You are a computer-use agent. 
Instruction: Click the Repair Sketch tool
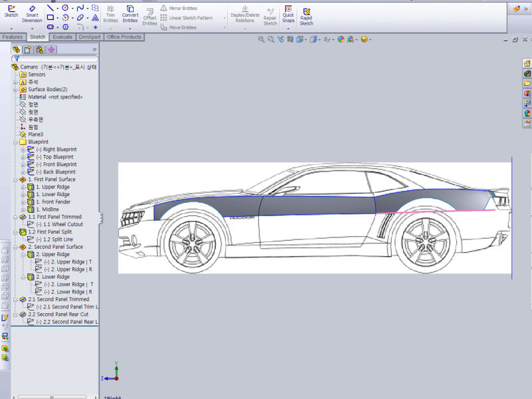[270, 13]
